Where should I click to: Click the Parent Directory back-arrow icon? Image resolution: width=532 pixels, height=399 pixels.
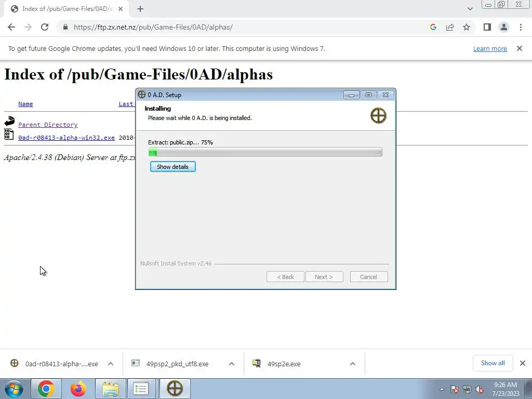(9, 121)
